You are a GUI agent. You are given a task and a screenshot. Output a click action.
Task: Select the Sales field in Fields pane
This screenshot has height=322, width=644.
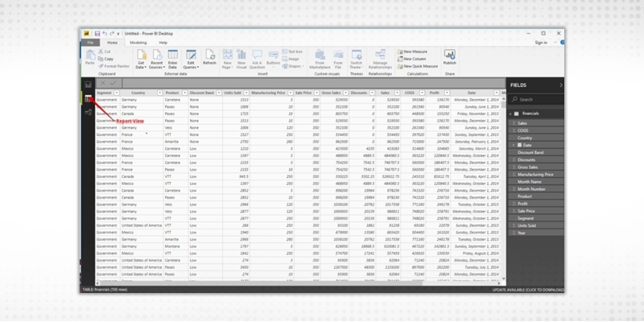click(535, 123)
